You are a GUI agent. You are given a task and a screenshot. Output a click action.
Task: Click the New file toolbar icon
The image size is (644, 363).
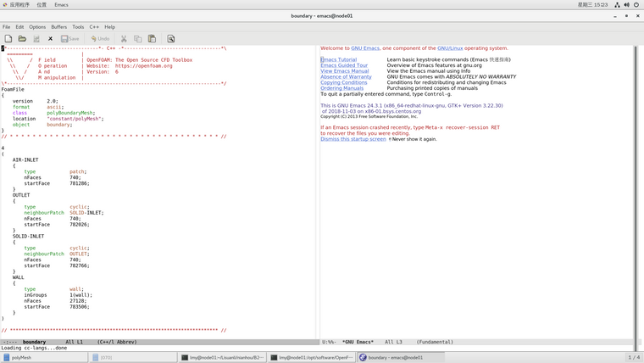(8, 39)
